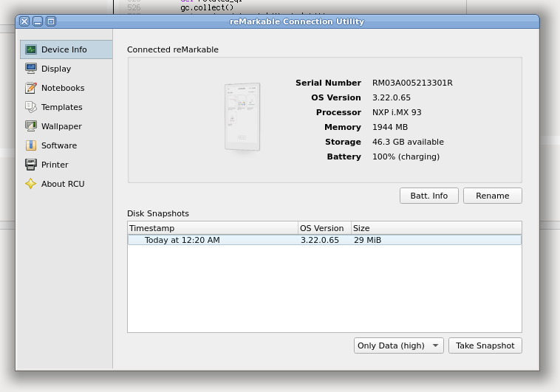Click the Rename button
The image size is (560, 392).
click(x=493, y=196)
